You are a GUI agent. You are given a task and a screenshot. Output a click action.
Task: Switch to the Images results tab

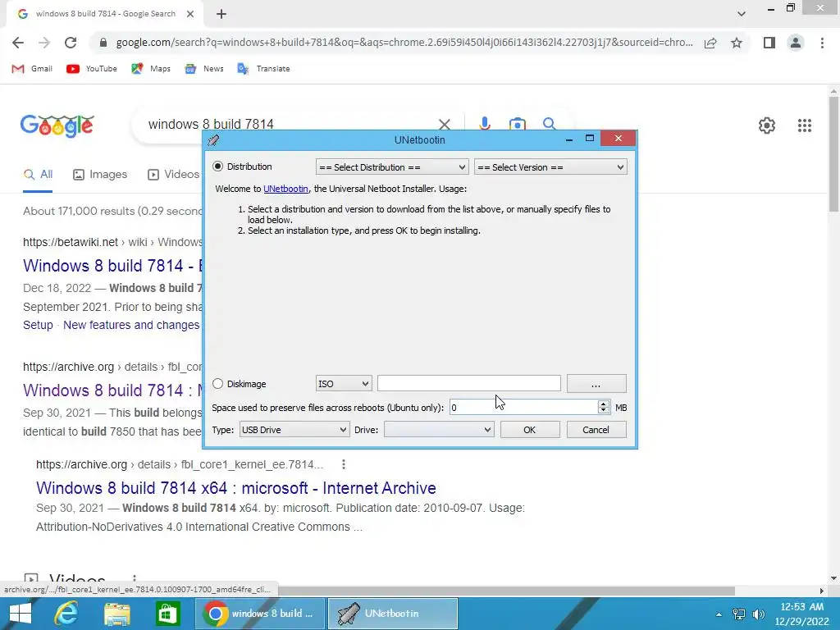click(x=100, y=174)
